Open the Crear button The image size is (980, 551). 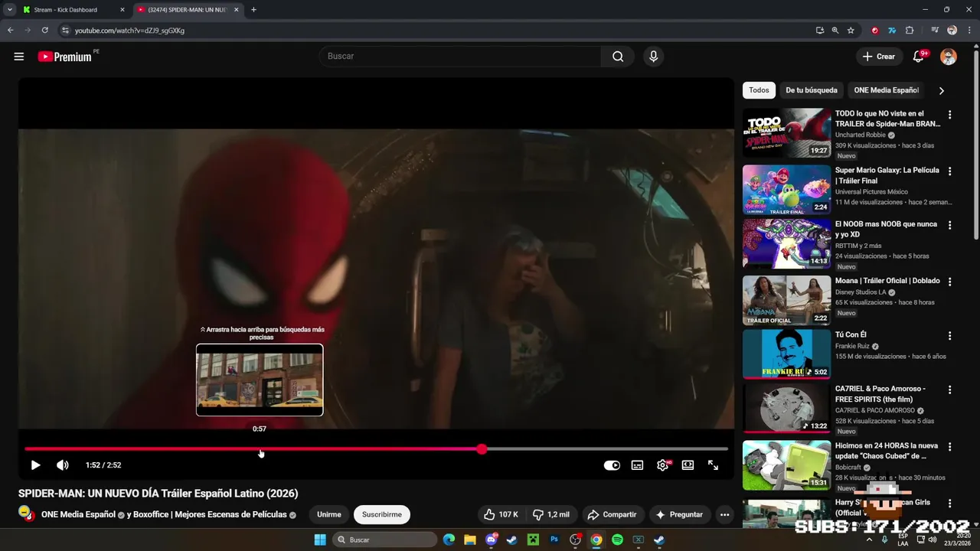click(879, 57)
